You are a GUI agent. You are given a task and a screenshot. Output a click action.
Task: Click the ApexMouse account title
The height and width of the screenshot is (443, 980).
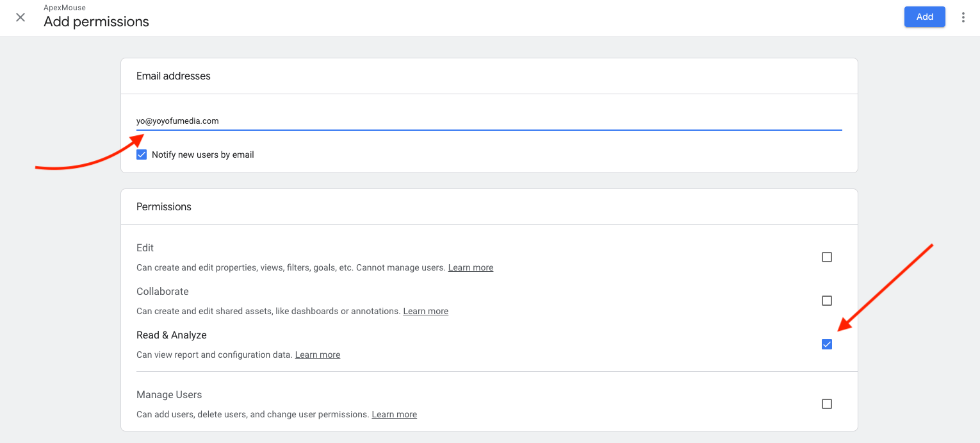(64, 7)
